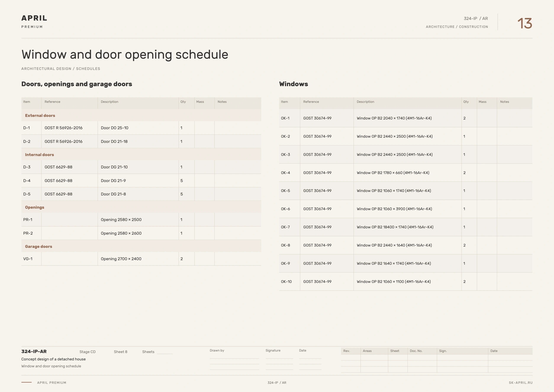554x392 pixels.
Task: Click 'Concept design of a detached house' text
Action: coord(53,359)
